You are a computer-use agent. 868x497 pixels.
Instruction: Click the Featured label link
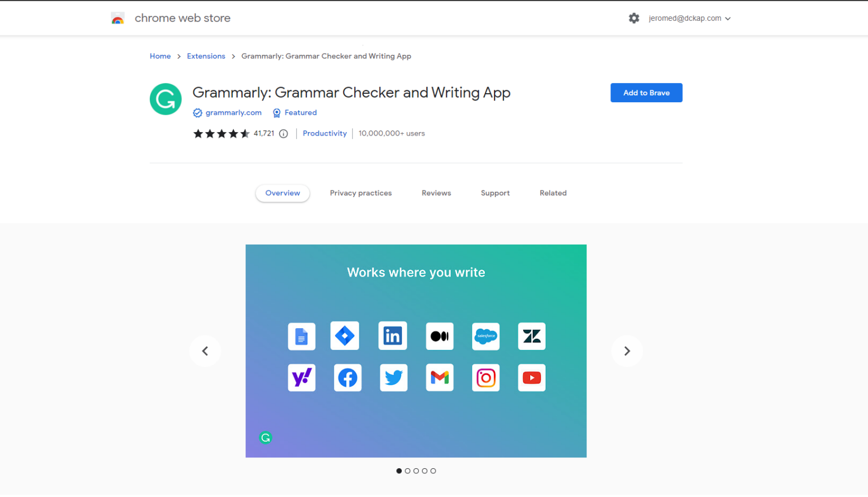pyautogui.click(x=301, y=113)
